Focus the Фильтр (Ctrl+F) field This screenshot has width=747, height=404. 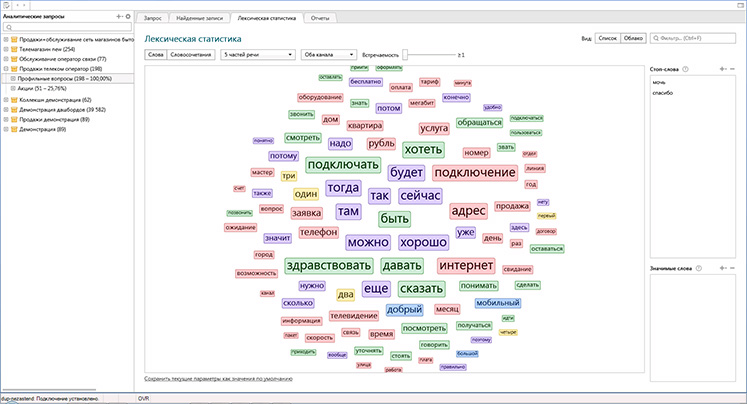point(693,38)
